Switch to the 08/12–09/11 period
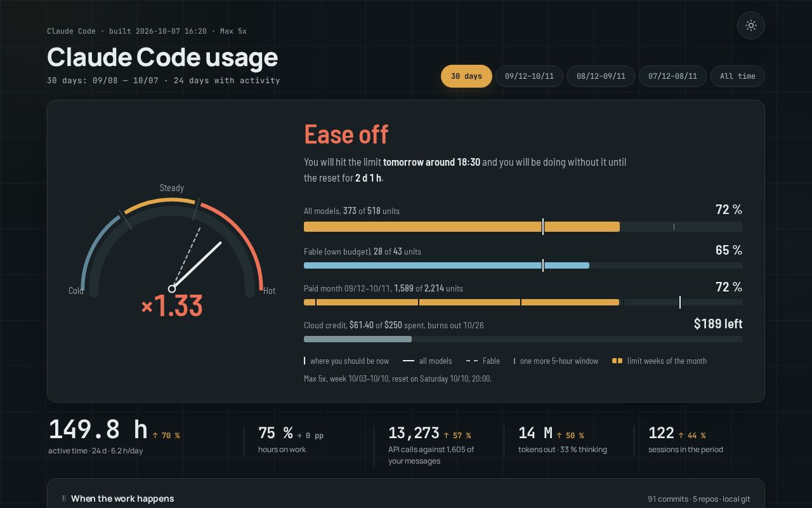The image size is (812, 508). coord(601,76)
